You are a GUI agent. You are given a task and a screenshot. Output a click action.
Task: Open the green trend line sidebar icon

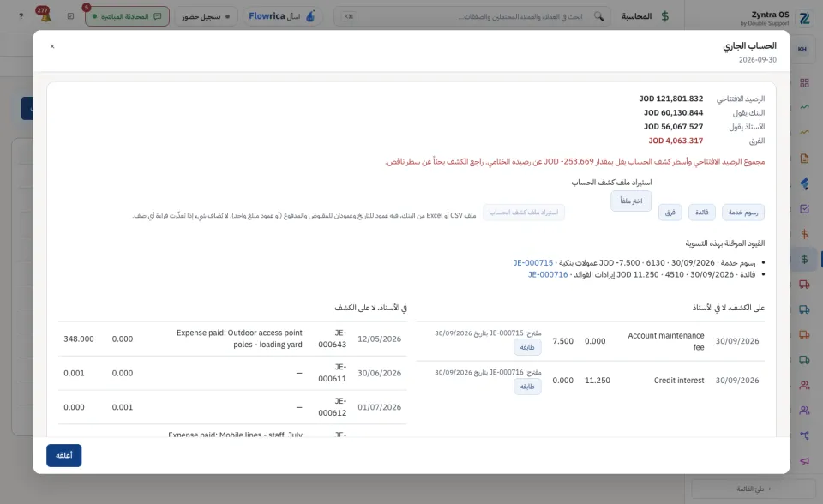click(804, 108)
